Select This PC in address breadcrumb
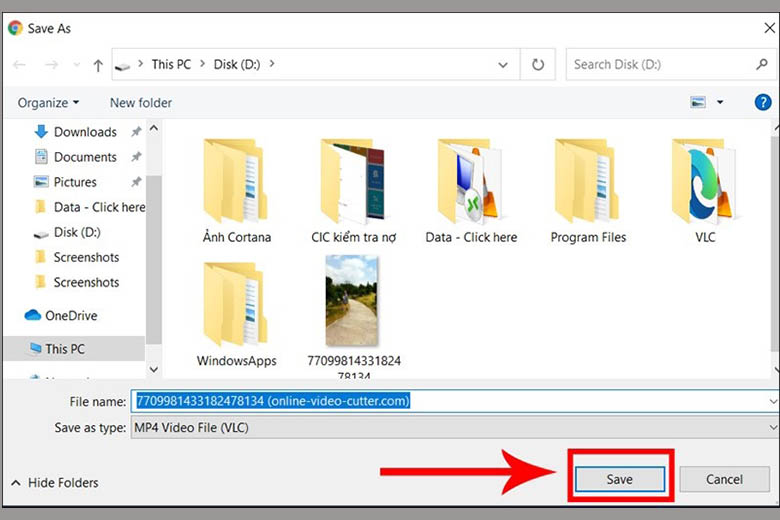780x520 pixels. [x=171, y=64]
